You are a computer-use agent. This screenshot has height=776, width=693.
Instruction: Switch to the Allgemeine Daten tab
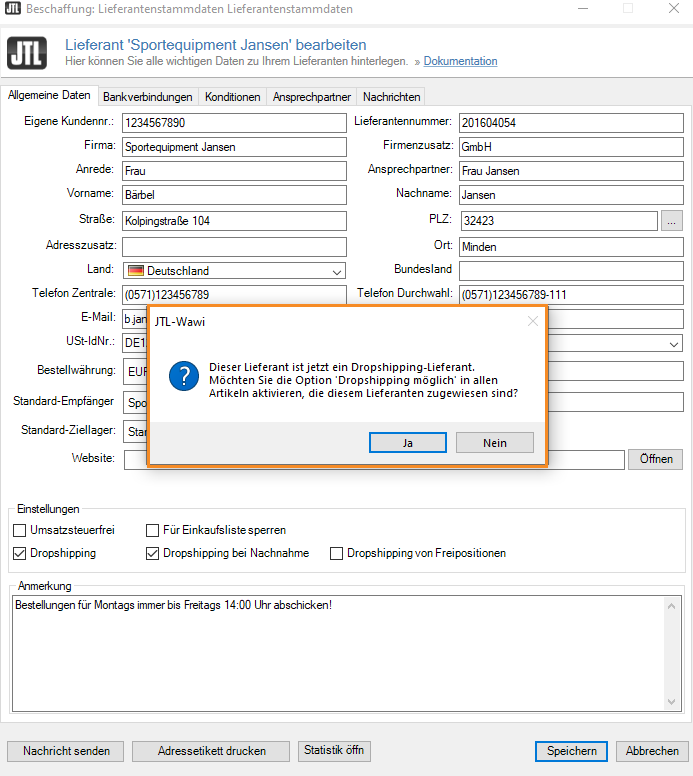(49, 96)
